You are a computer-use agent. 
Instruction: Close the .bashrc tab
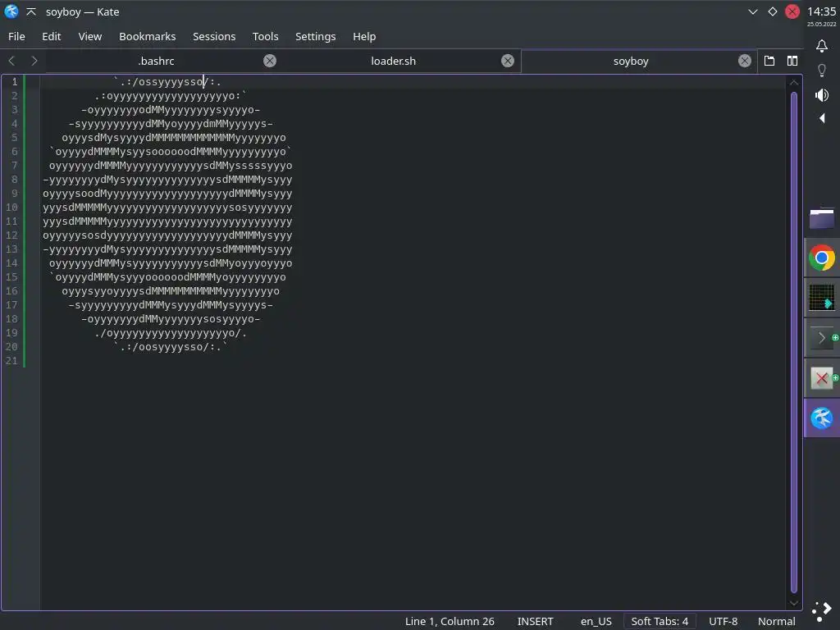270,61
